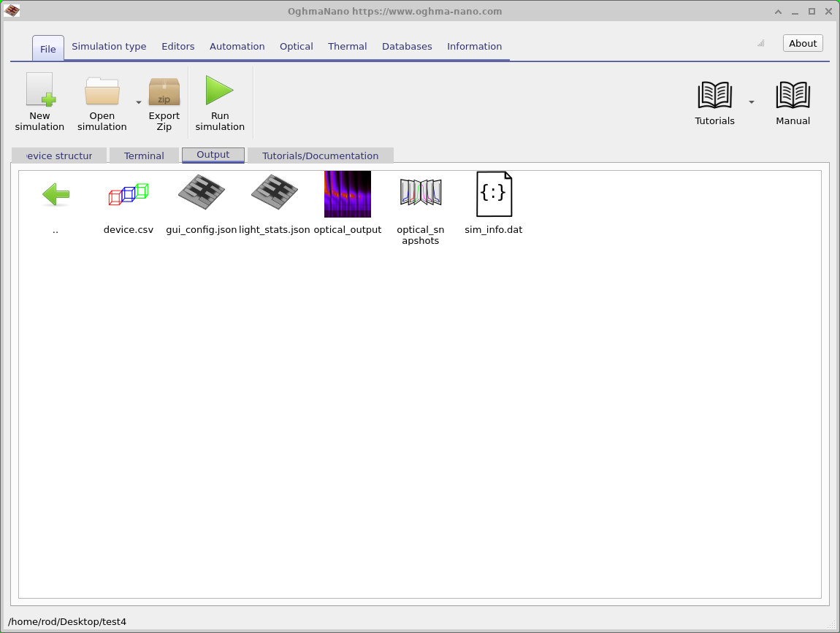The image size is (840, 633).
Task: Select sim_info.dat braces file icon
Action: pyautogui.click(x=494, y=194)
